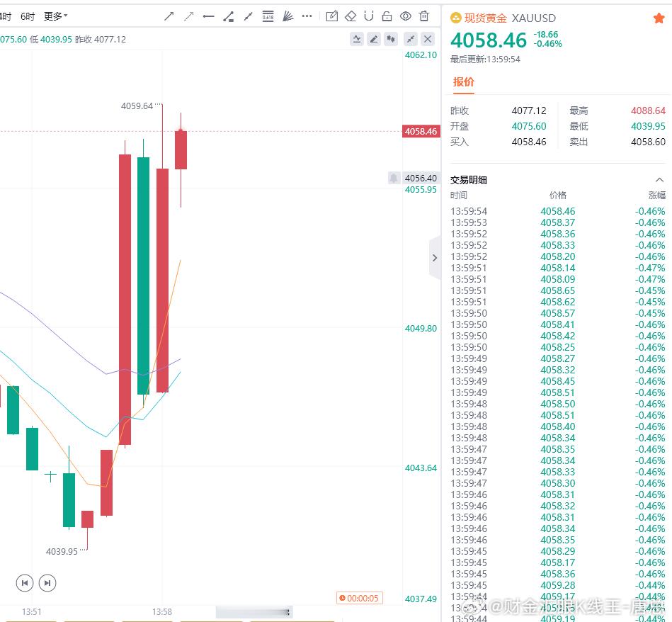Select the segment with price label tool
Screen dimensions: 672x622
[229, 17]
